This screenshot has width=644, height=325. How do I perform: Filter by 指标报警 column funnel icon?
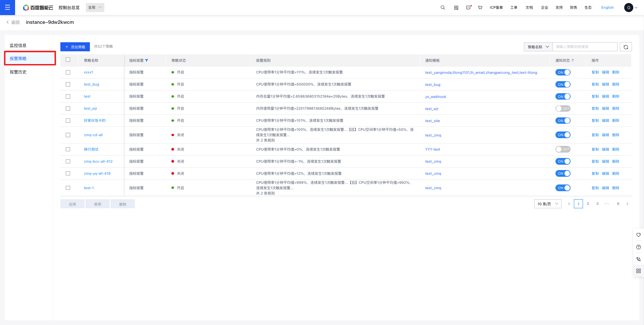[x=147, y=61]
